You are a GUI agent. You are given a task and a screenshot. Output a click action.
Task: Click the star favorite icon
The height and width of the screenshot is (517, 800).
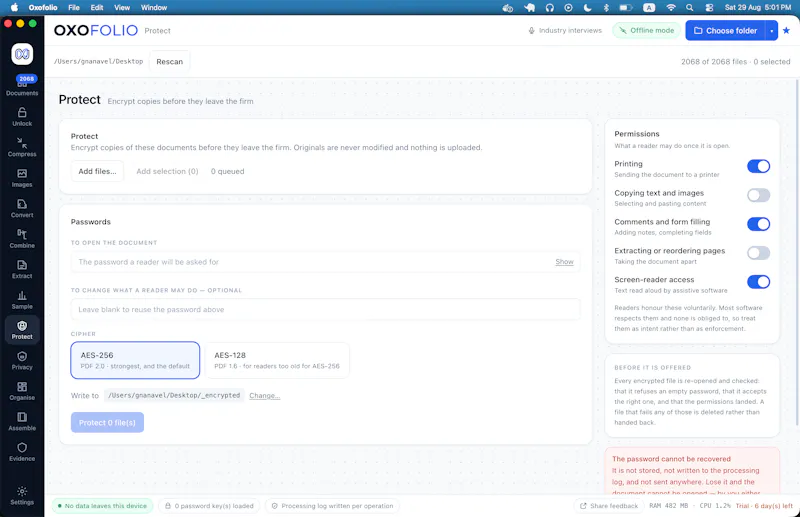click(x=786, y=31)
